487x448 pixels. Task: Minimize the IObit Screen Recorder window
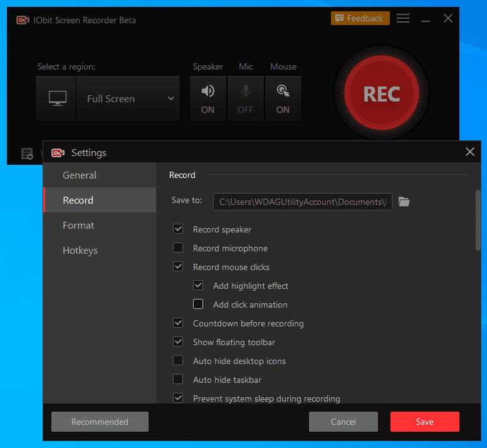tap(426, 21)
